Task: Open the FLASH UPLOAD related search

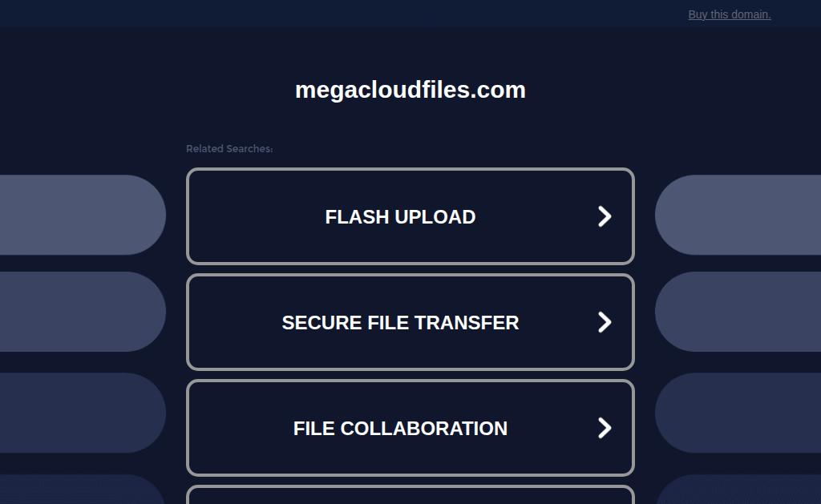Action: click(410, 216)
